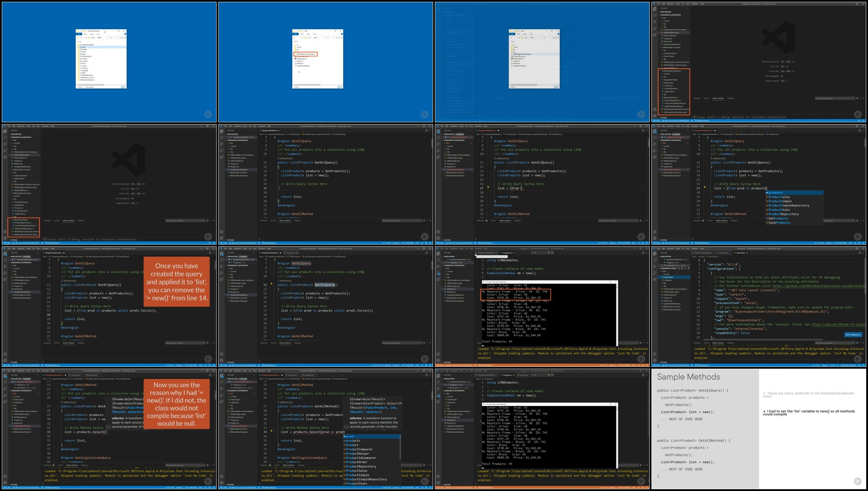
Task: Select red-boxed LINQSamples.code-workspace file in File Explorer
Action: [x=305, y=54]
